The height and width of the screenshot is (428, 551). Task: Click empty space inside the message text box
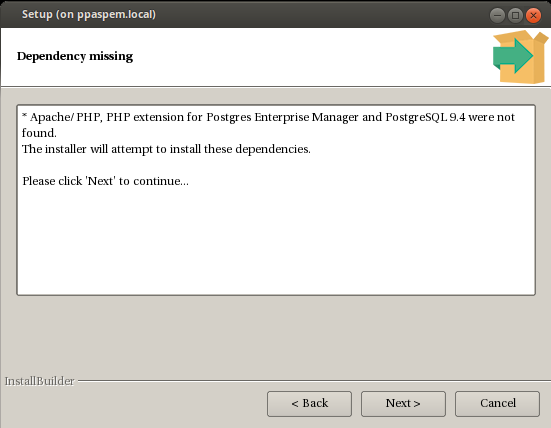(x=276, y=242)
